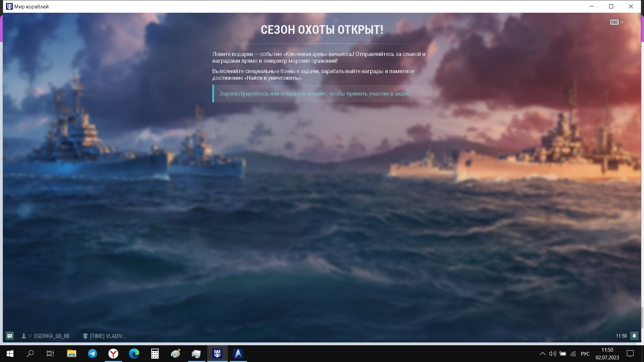
Task: Open File Explorer from the taskbar
Action: tap(71, 354)
